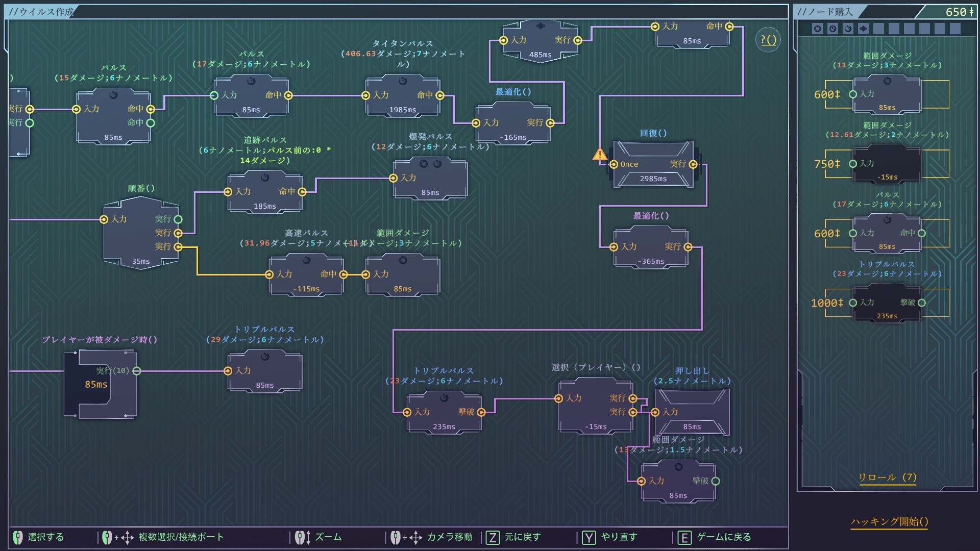Click the circular second icon in shop slots
The width and height of the screenshot is (980, 551).
(x=832, y=29)
